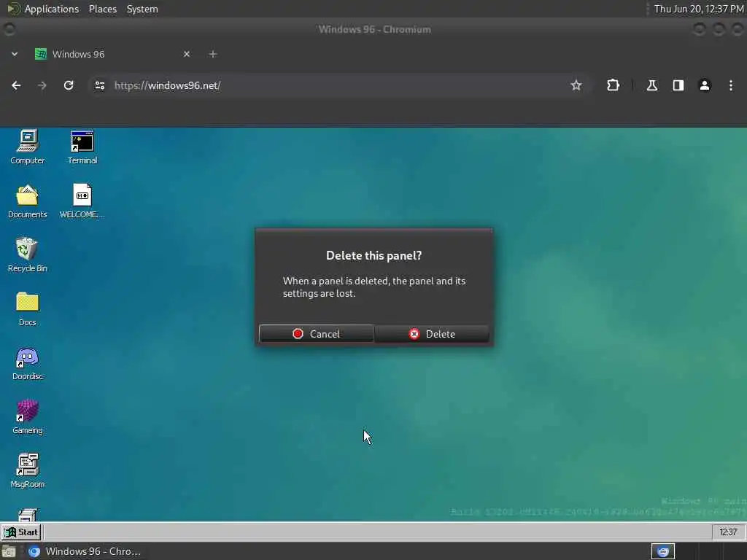Open the Places menu
The width and height of the screenshot is (747, 560).
[x=103, y=9]
